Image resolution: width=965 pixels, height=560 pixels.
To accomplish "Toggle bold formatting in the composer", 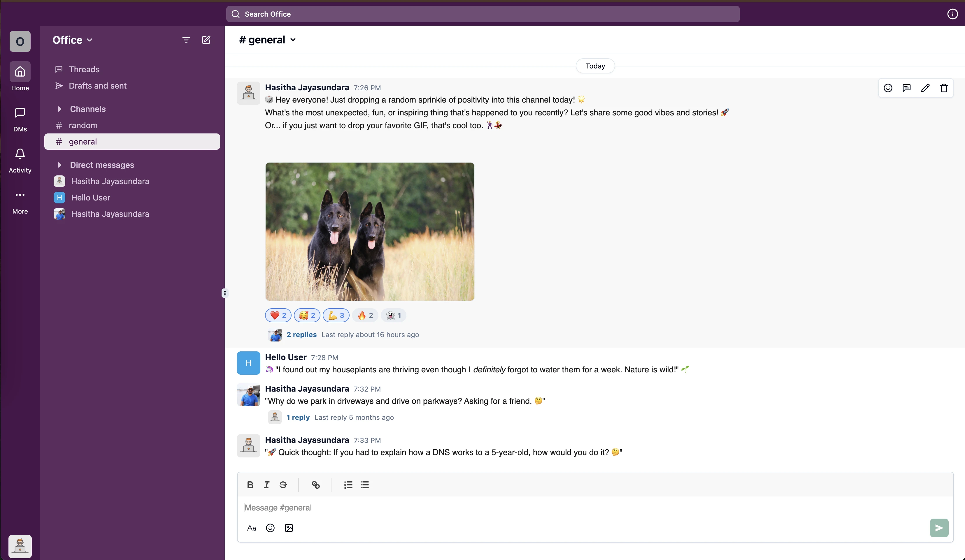I will [x=250, y=485].
